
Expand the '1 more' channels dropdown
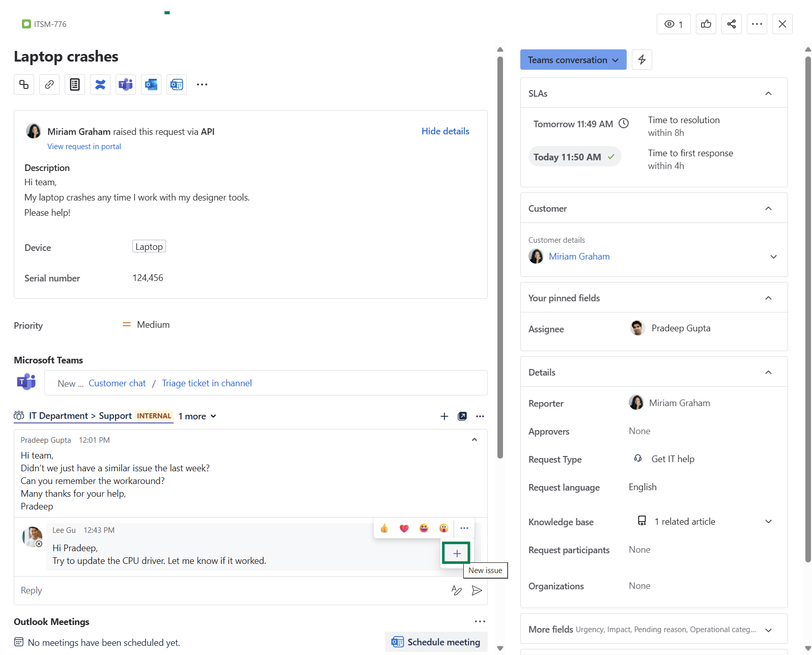tap(198, 416)
